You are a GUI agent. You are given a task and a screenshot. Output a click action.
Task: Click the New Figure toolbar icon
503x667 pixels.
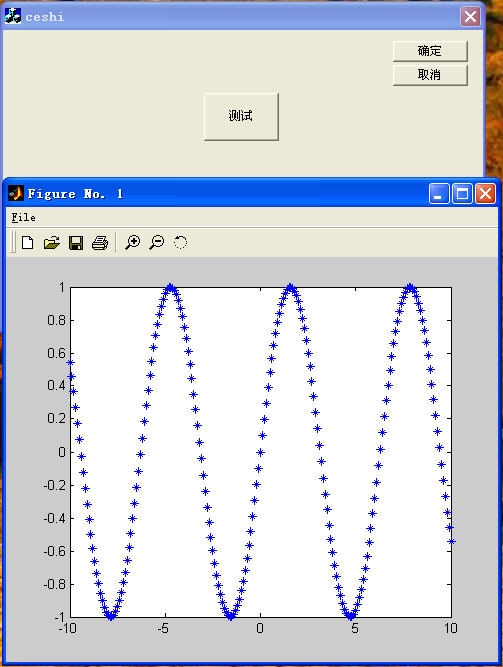pyautogui.click(x=28, y=242)
